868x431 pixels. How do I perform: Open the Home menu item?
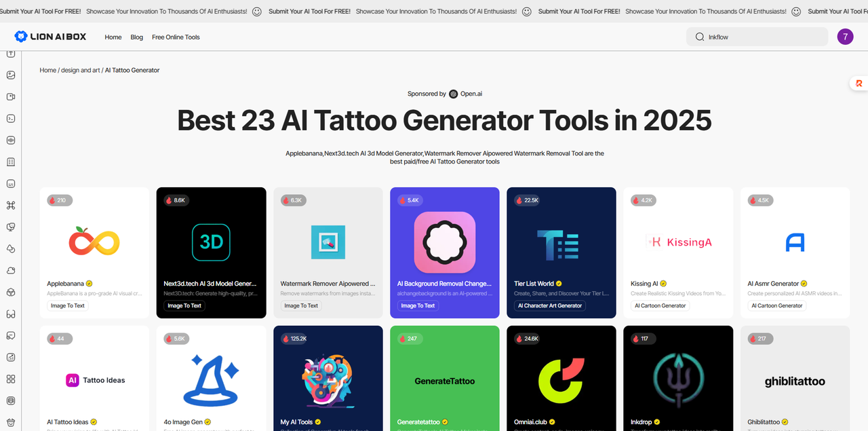point(113,37)
